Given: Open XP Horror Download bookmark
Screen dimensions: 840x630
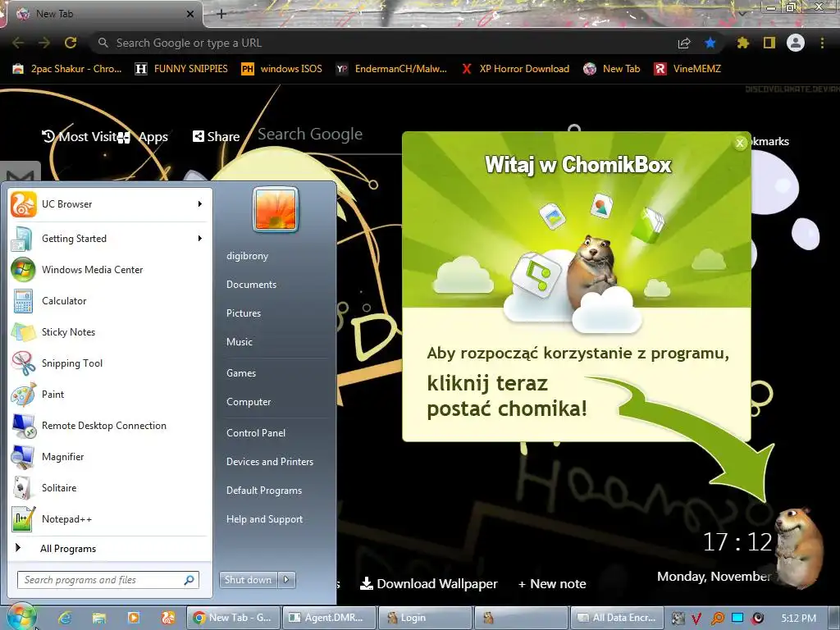Looking at the screenshot, I should coord(516,69).
